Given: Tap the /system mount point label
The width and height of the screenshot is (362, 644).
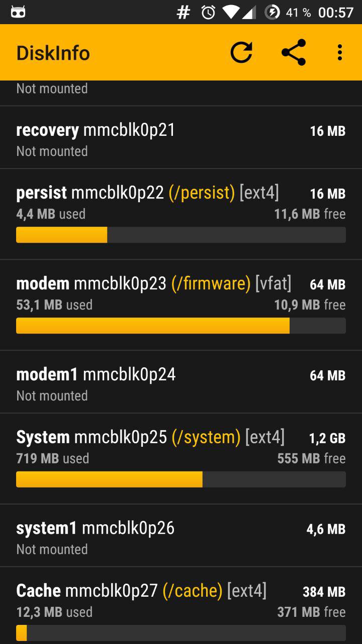Looking at the screenshot, I should point(206,437).
